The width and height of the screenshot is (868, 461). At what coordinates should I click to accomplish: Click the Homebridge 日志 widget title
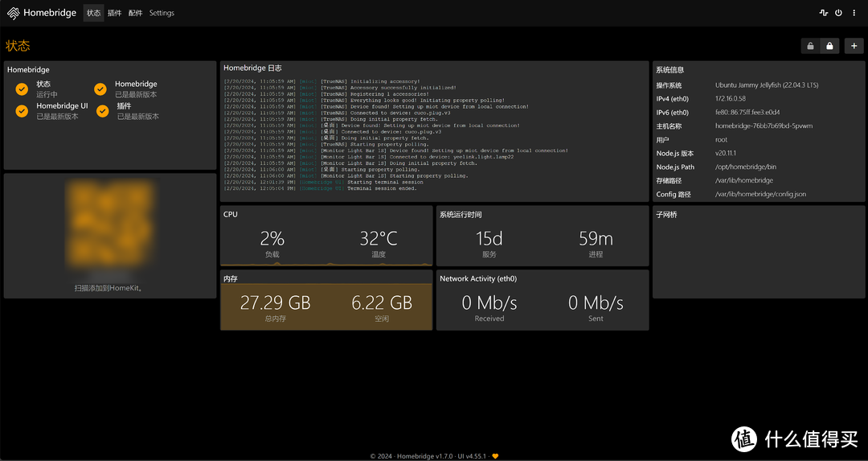click(x=252, y=68)
